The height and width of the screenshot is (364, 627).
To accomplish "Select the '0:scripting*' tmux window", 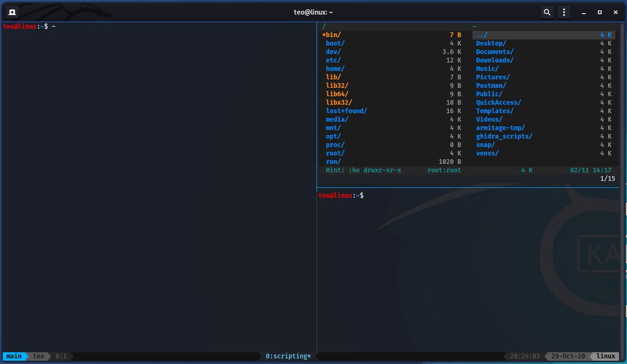I will (288, 356).
